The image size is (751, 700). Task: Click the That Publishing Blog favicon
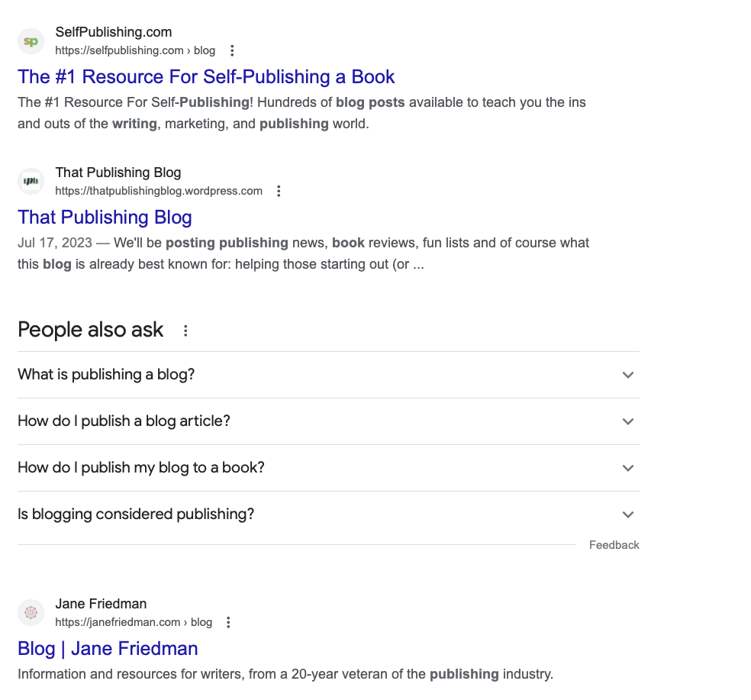(31, 182)
